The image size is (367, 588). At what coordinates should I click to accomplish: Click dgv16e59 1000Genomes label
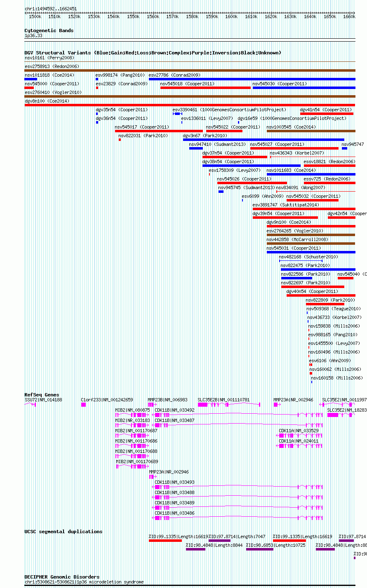click(x=292, y=118)
